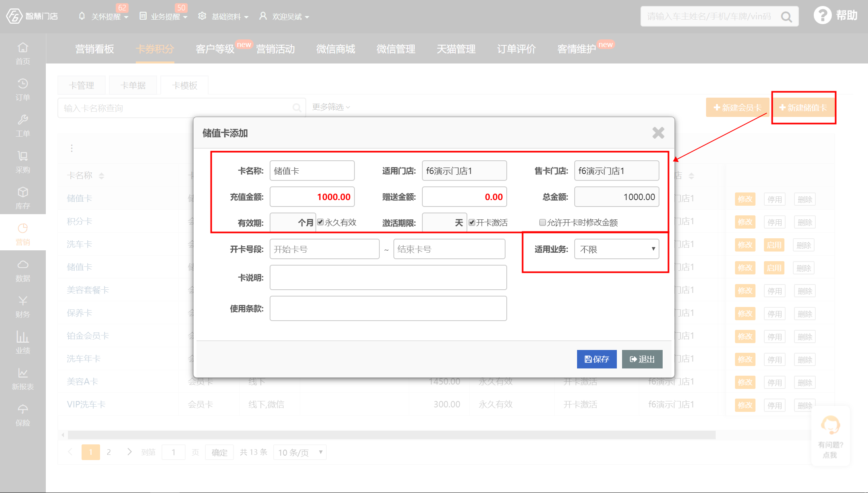Toggle the 开卡激活 checkbox
868x493 pixels.
click(x=472, y=222)
